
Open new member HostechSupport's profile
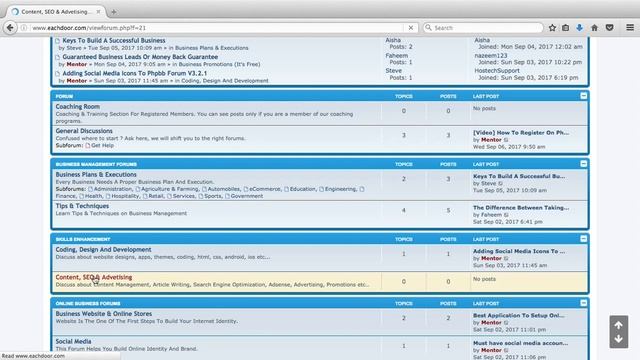497,71
